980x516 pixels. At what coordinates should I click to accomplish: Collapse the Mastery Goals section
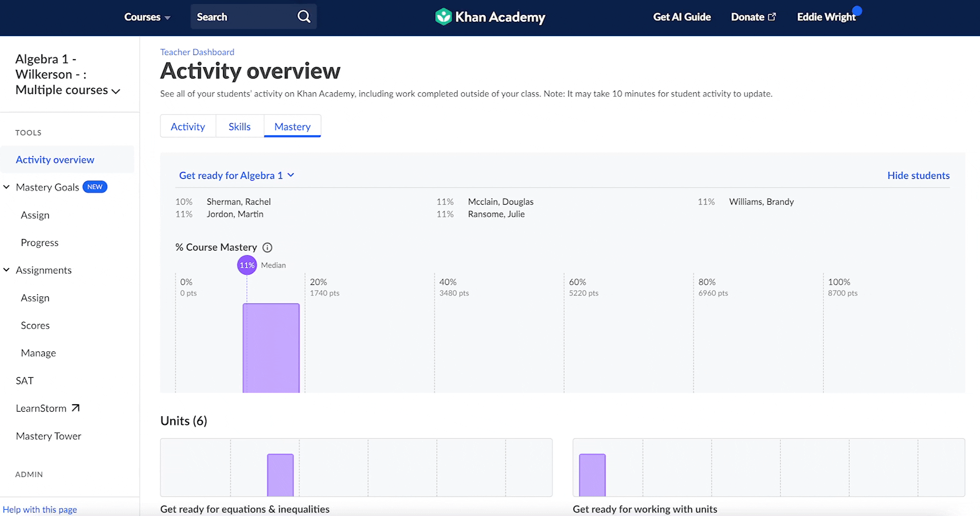(x=7, y=187)
